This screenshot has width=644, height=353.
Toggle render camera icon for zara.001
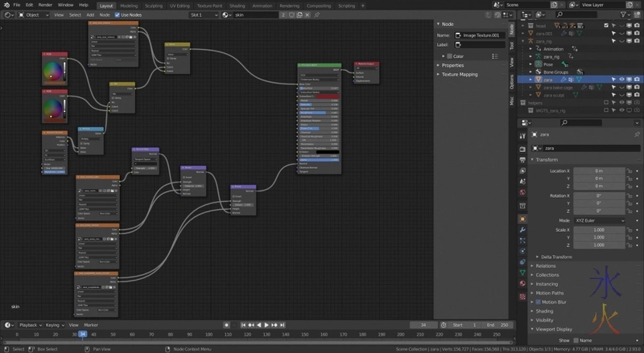coord(637,33)
